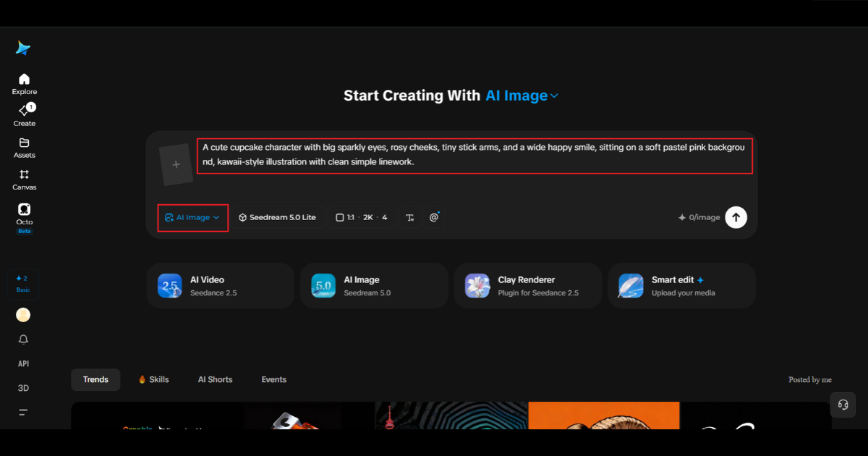Click the AI Image 5.0 card icon
This screenshot has height=456, width=868.
[323, 286]
